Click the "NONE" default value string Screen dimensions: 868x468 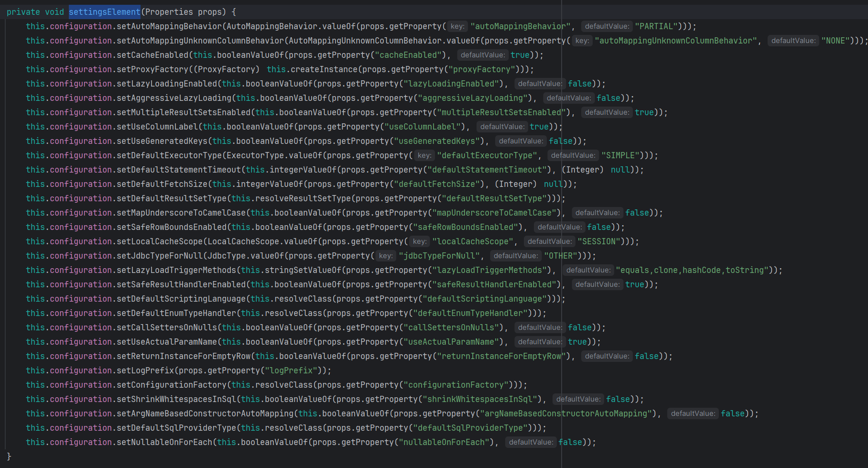(835, 41)
